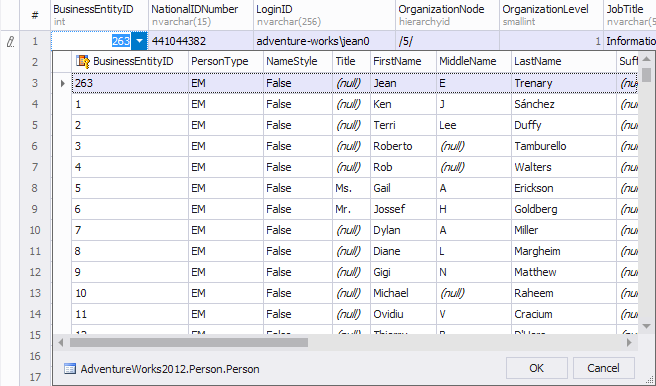Select the Tamburello last name cell
The width and height of the screenshot is (656, 386).
564,146
